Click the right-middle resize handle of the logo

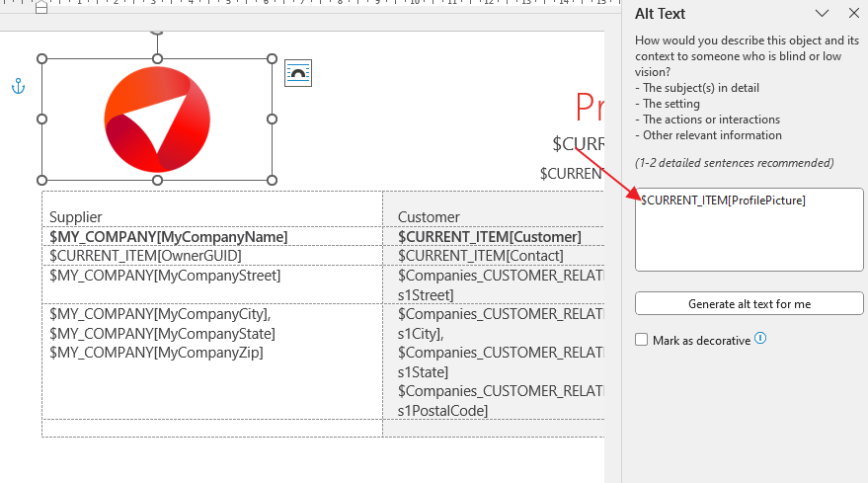(x=272, y=120)
